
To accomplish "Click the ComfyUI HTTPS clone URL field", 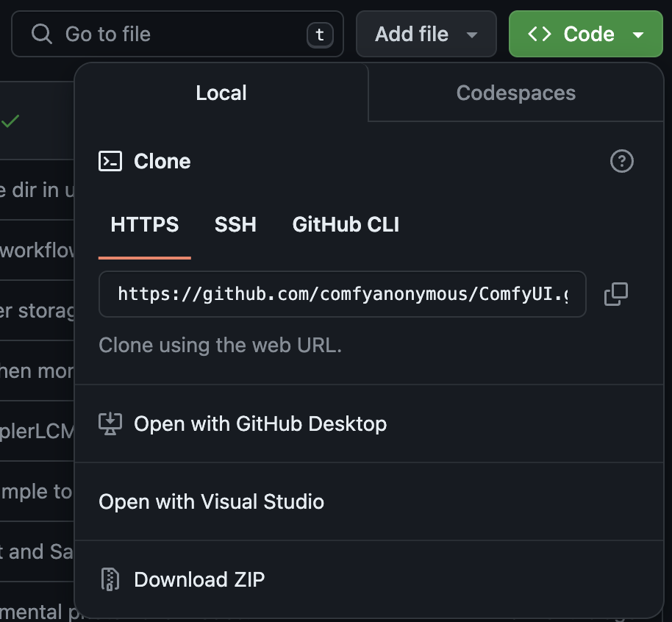I will pos(342,294).
